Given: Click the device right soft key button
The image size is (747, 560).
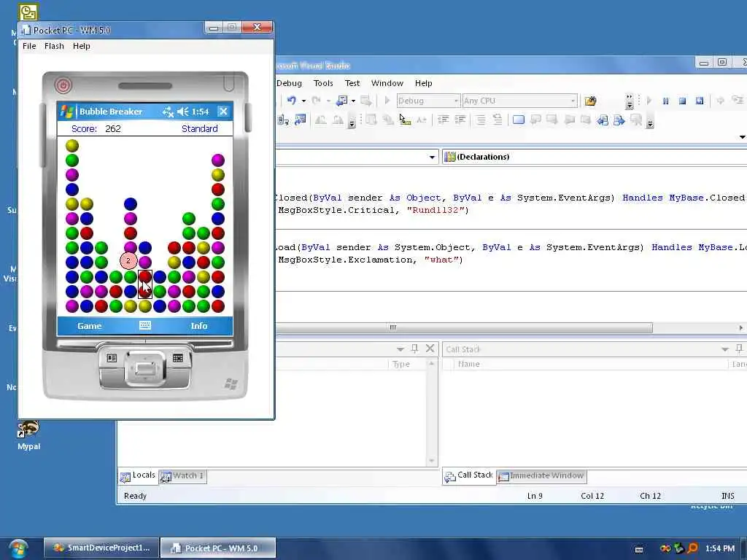Looking at the screenshot, I should 178,358.
